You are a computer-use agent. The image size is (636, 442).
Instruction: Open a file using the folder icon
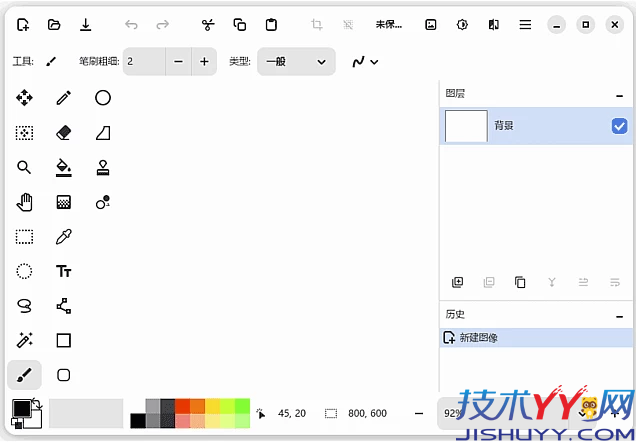(54, 25)
